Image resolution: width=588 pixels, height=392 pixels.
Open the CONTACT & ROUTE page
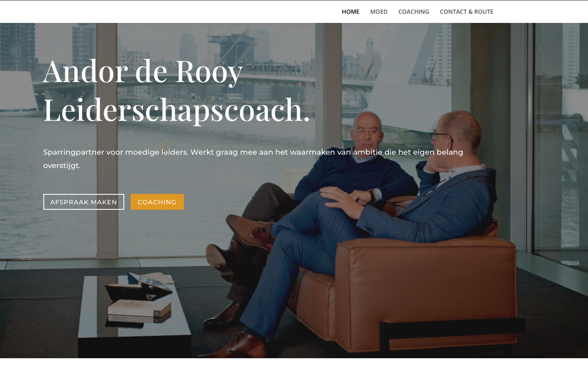pyautogui.click(x=466, y=12)
